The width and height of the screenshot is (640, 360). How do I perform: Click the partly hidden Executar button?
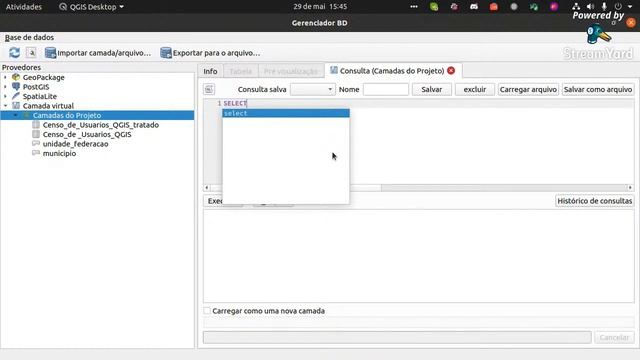tap(213, 201)
